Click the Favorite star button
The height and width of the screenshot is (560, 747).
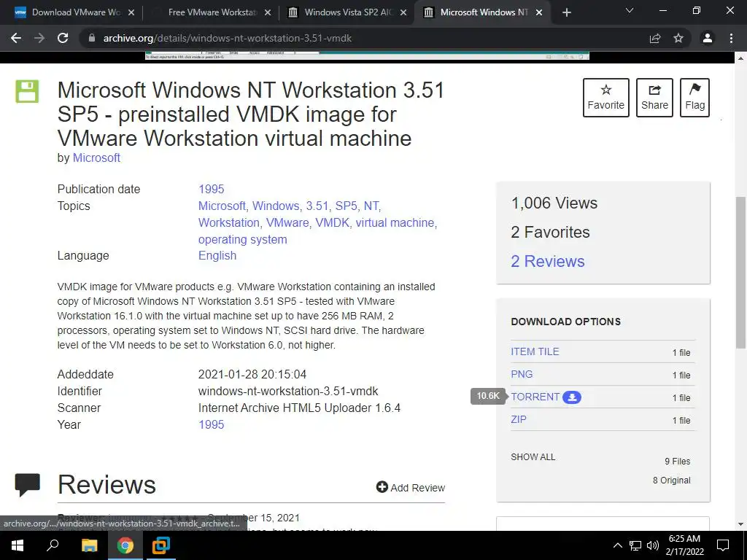click(x=606, y=98)
